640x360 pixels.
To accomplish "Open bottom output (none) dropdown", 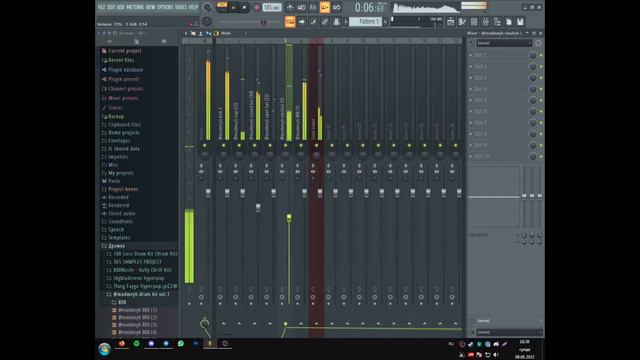I will coord(509,333).
